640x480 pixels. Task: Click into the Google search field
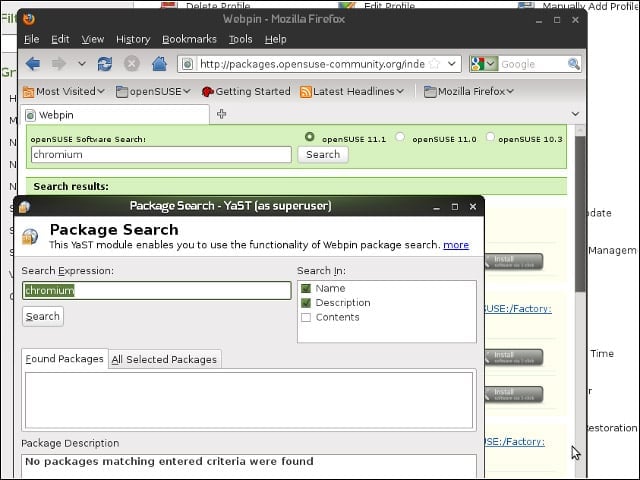tap(533, 64)
